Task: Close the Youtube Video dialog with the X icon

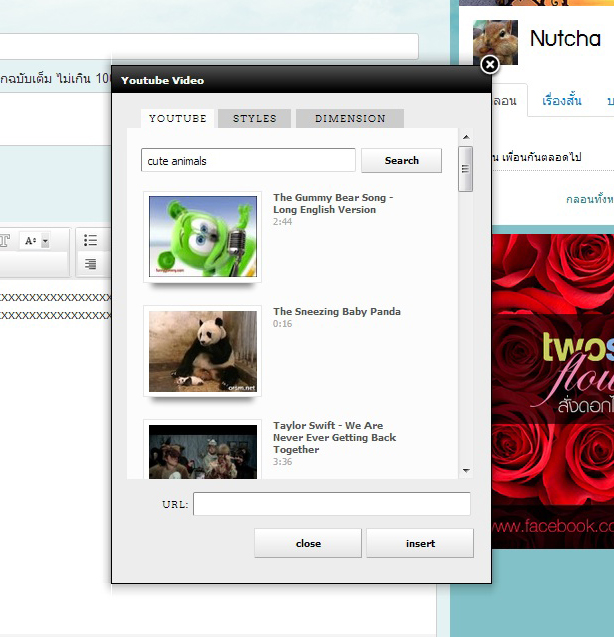Action: coord(490,65)
